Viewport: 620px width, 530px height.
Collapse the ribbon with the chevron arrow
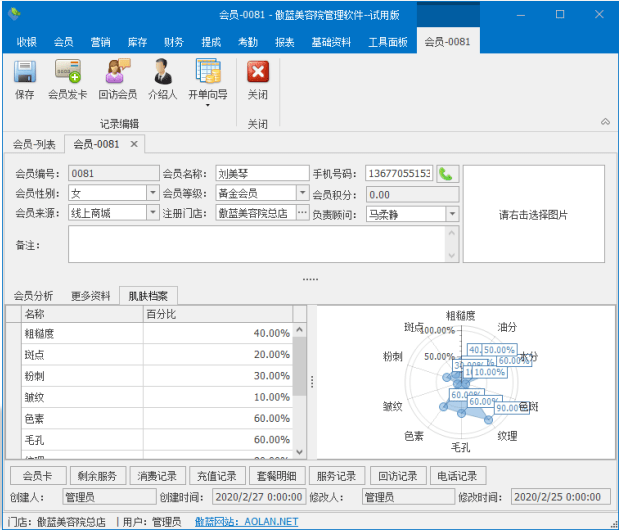[x=605, y=121]
